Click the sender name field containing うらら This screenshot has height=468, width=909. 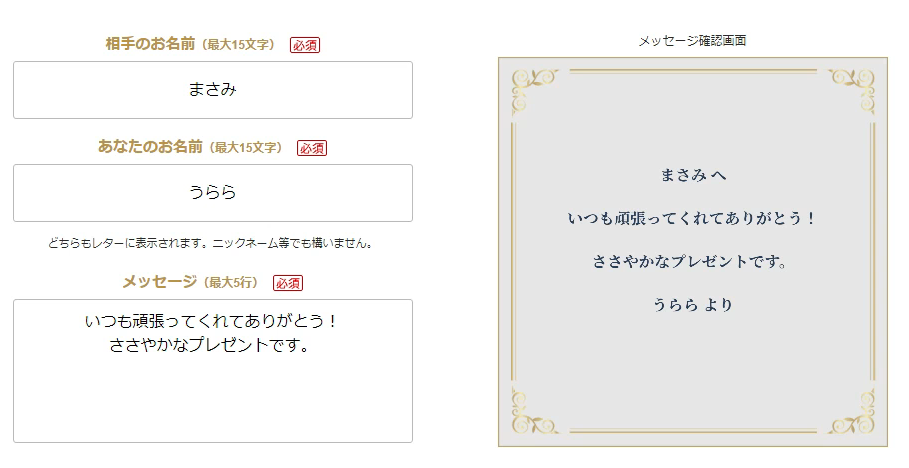[x=213, y=193]
